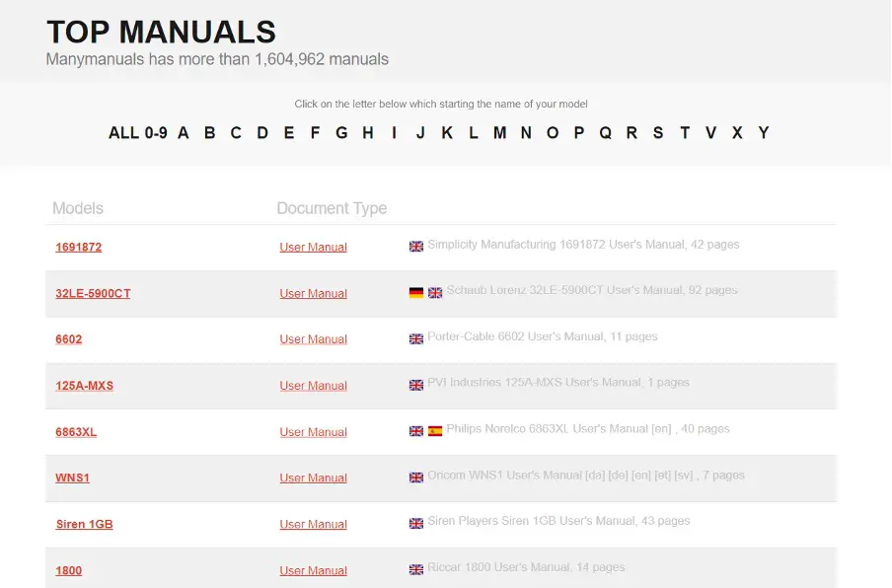Image resolution: width=892 pixels, height=588 pixels.
Task: Filter models by letter F
Action: coord(315,132)
